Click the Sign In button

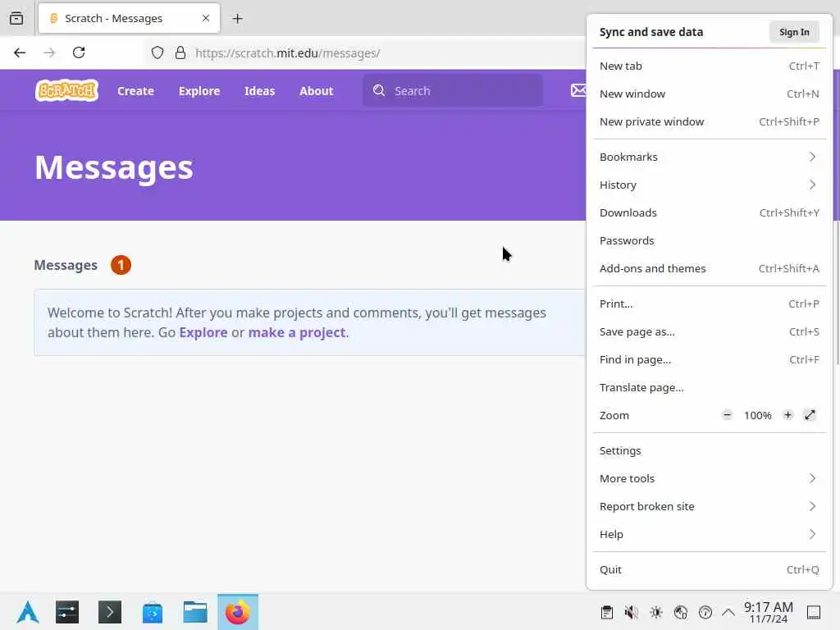coord(794,32)
